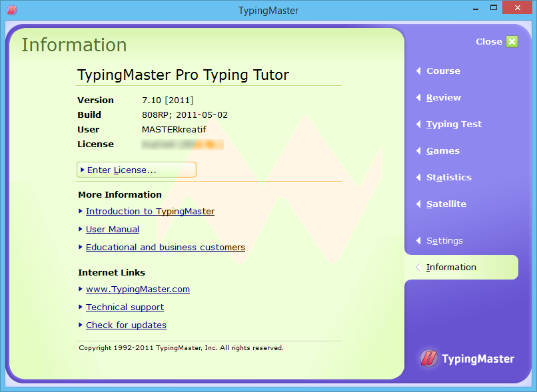Click the Enter License button

pos(137,170)
